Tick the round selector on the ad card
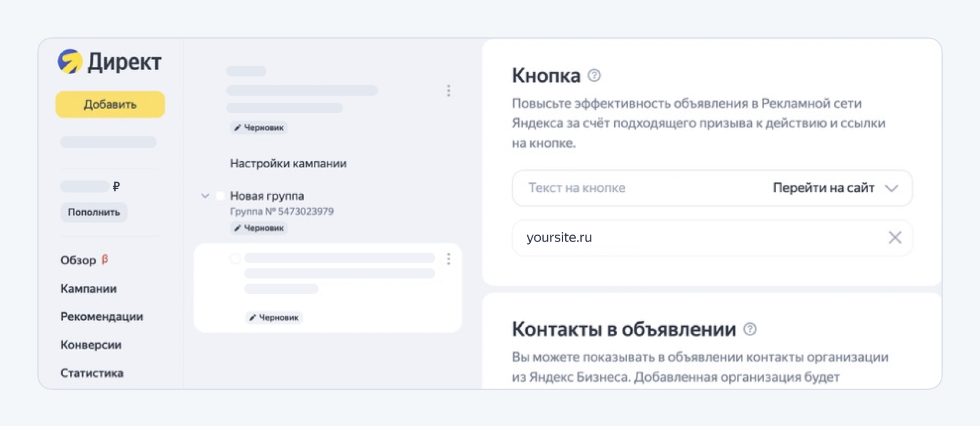This screenshot has width=980, height=426. click(x=235, y=259)
